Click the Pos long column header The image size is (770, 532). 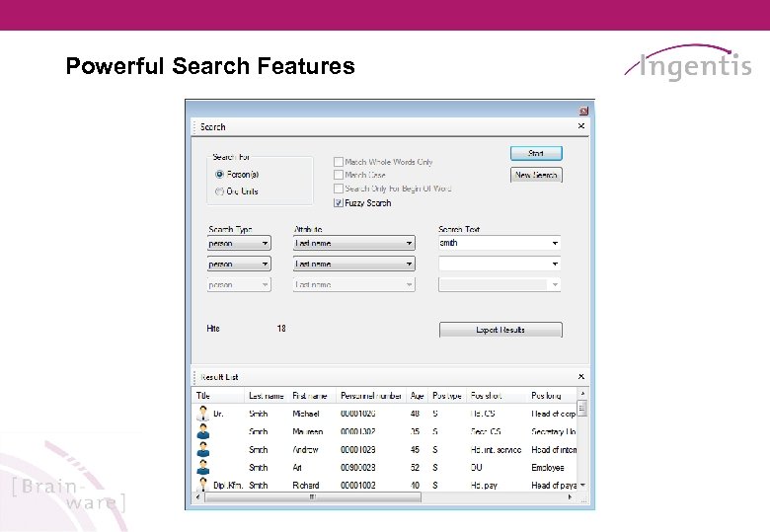552,396
